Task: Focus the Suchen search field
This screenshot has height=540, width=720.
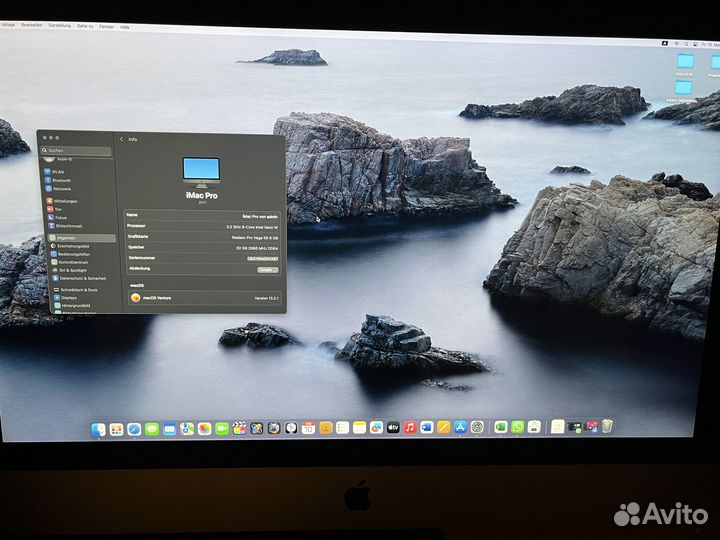Action: point(76,151)
